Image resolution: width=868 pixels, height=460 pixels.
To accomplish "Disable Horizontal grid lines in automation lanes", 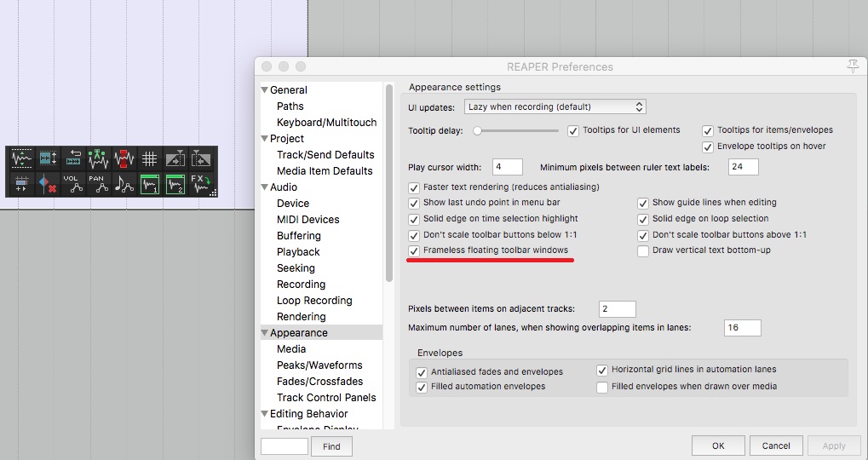I will point(602,370).
